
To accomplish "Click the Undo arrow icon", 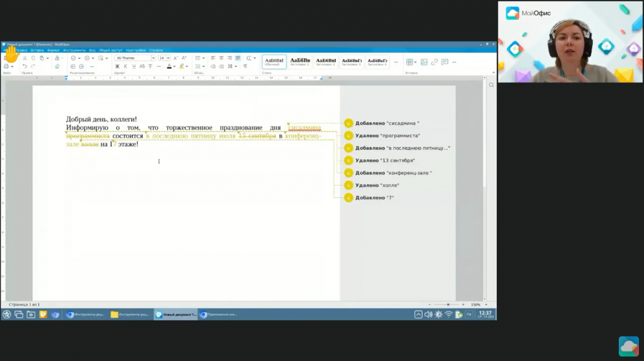I will [25, 66].
